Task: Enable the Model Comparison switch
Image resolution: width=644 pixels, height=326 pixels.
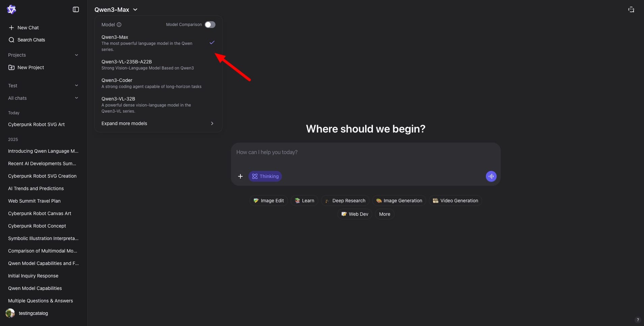Action: pos(210,25)
